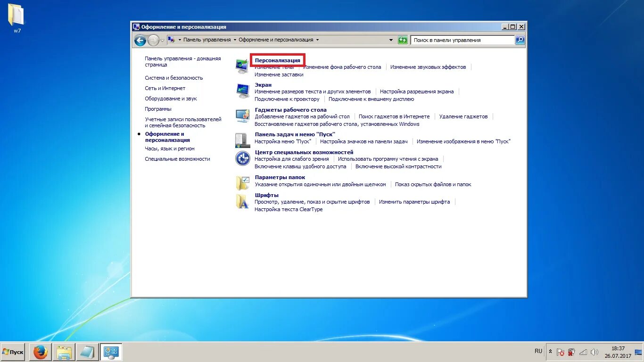Click the Forward navigation arrow button
Viewport: 644px width, 362px height.
point(153,40)
